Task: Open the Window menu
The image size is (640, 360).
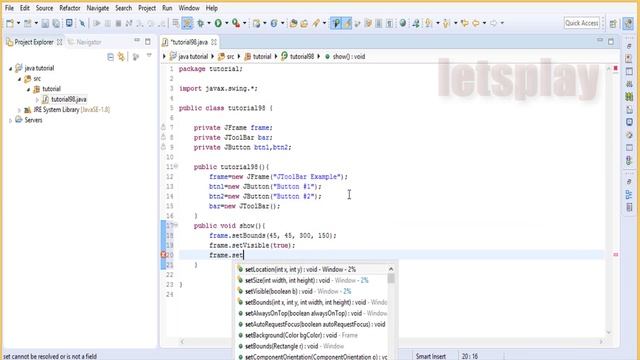Action: coord(189,8)
